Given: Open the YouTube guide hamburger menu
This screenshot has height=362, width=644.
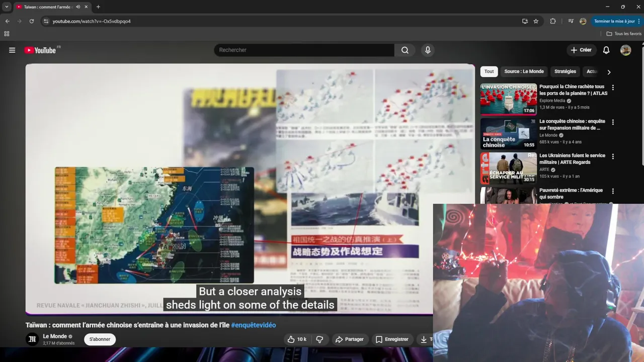Looking at the screenshot, I should 12,50.
